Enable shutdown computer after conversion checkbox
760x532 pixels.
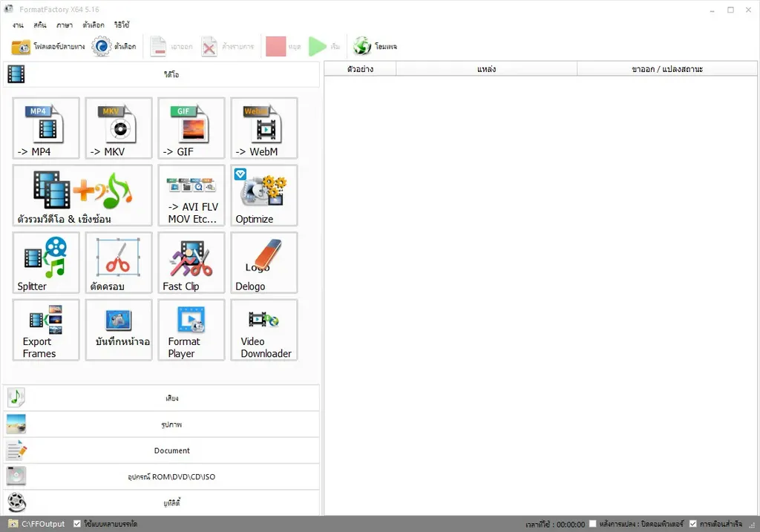coord(592,524)
